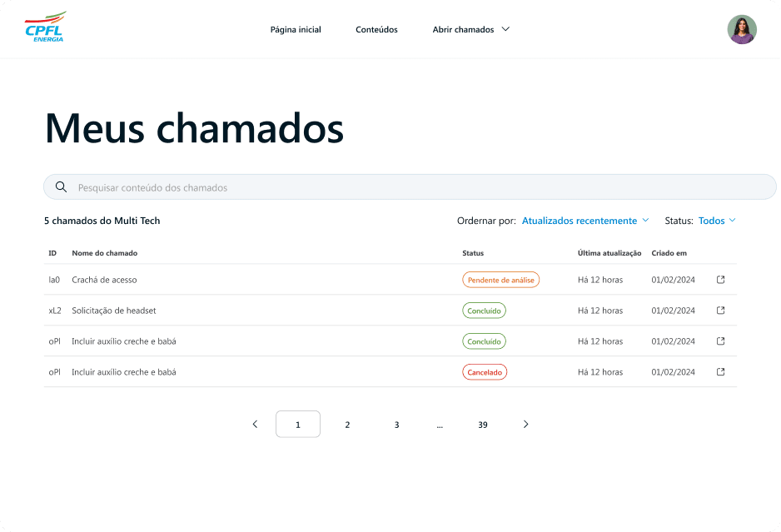Expand the Abrir chamados menu chevron

(x=505, y=29)
